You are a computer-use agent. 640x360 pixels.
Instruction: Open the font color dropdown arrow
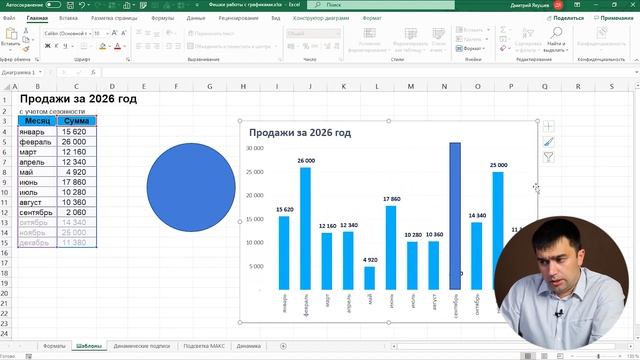point(124,46)
